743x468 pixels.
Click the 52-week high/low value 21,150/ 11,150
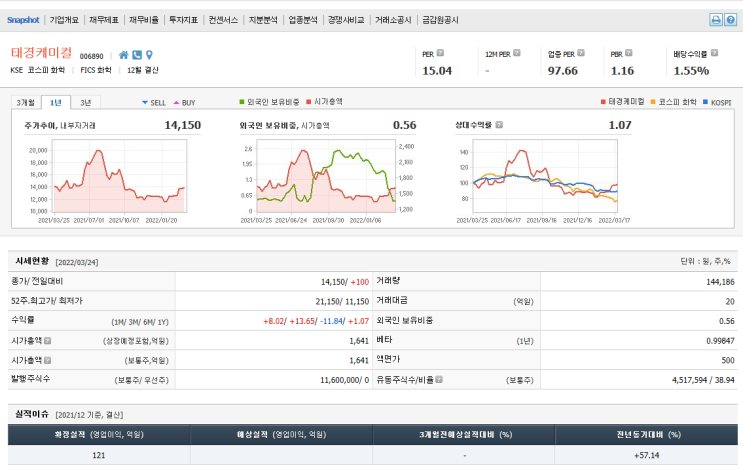(342, 301)
